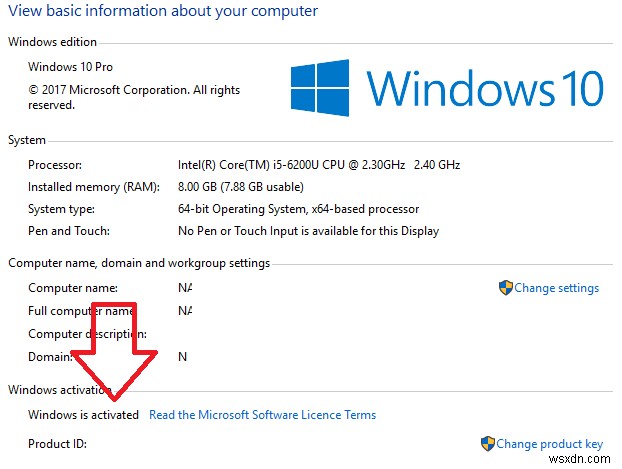Read the Microsoft Software Licence Terms
The image size is (622, 469).
click(x=262, y=415)
